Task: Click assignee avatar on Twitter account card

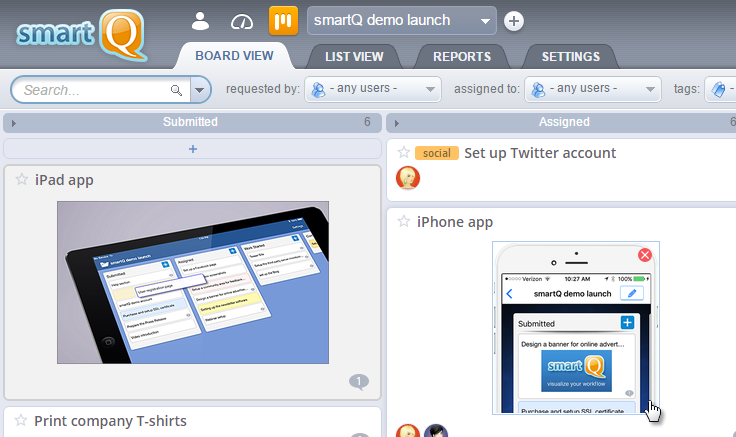Action: pyautogui.click(x=408, y=178)
